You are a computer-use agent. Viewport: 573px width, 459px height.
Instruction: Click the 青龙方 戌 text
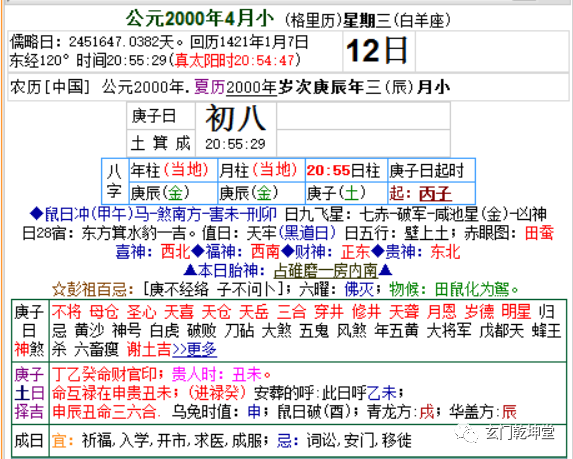tap(400, 412)
